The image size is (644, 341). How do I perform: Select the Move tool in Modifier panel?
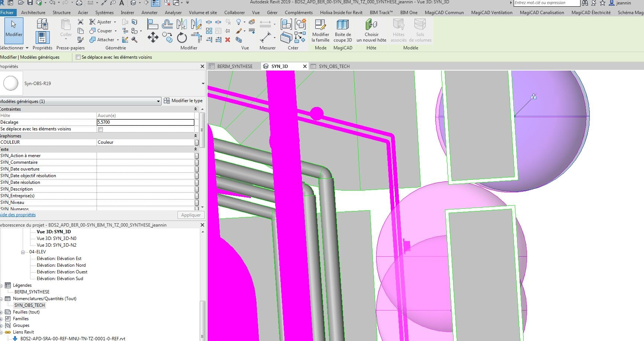point(153,37)
